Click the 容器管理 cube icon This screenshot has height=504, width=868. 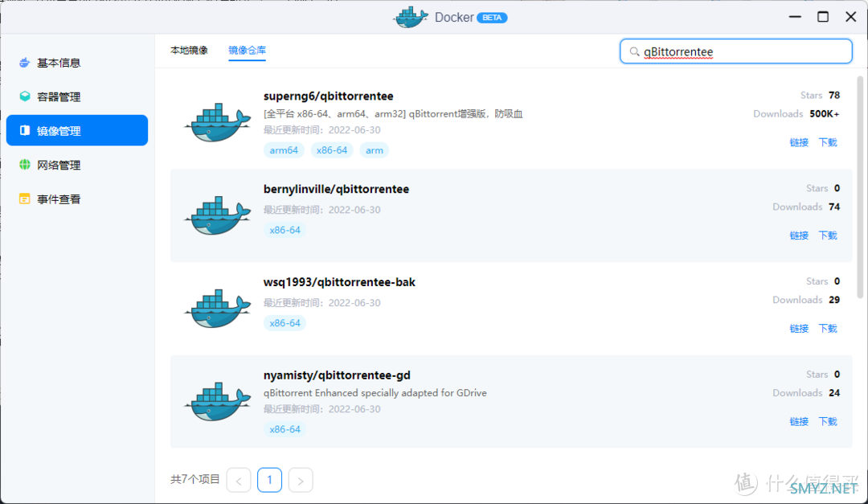(x=24, y=96)
